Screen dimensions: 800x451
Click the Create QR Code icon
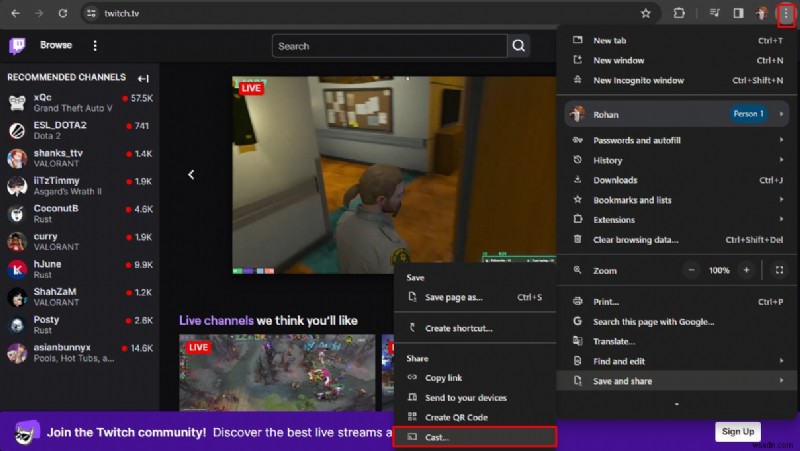point(412,417)
